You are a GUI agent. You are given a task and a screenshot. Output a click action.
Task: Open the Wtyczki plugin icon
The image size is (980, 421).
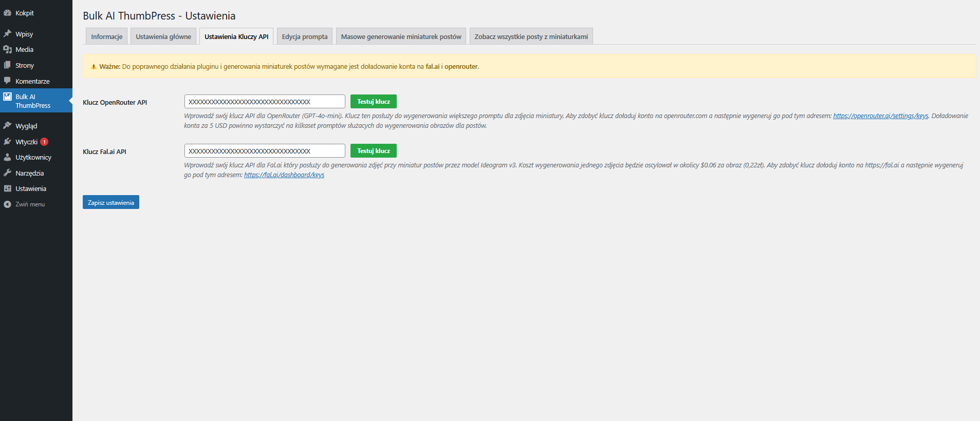click(x=7, y=142)
